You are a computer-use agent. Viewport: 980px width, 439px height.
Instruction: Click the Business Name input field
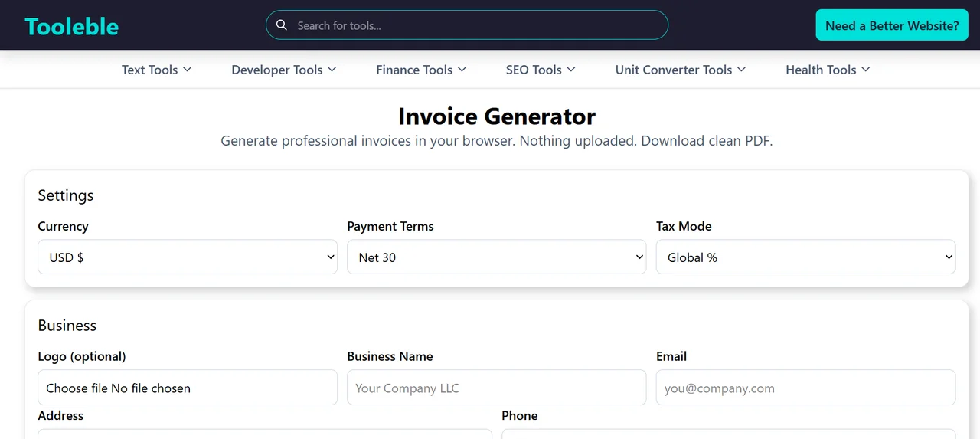[497, 388]
